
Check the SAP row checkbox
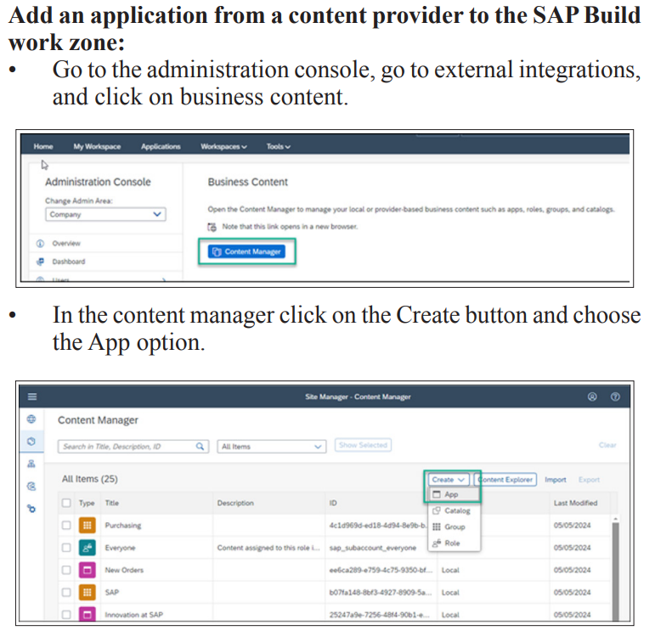(x=66, y=592)
